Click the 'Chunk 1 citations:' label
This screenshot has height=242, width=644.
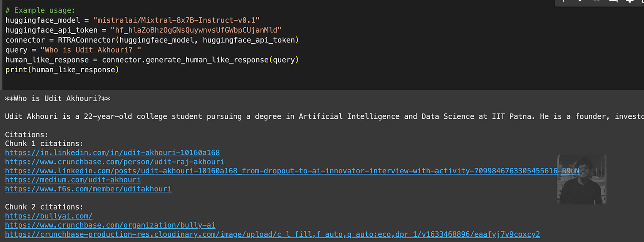(44, 144)
